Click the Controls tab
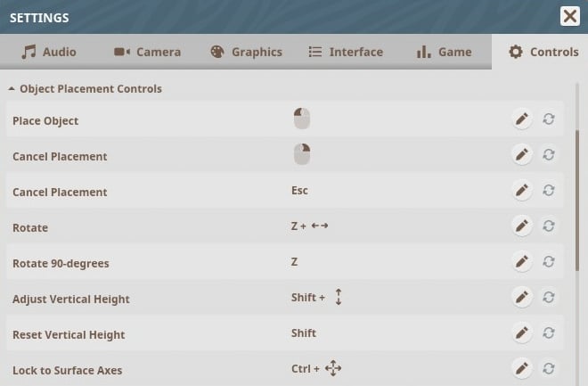The image size is (588, 386). pos(543,52)
